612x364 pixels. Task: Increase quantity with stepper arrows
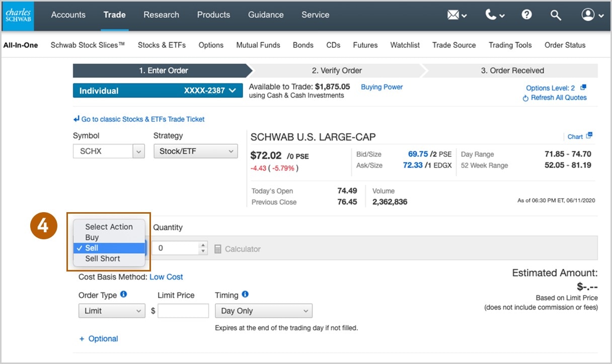[203, 245]
